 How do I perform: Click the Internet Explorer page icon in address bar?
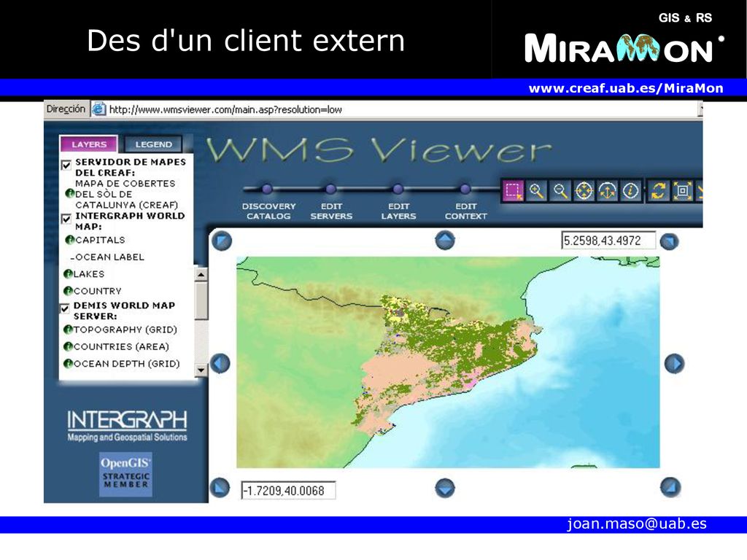[98, 109]
